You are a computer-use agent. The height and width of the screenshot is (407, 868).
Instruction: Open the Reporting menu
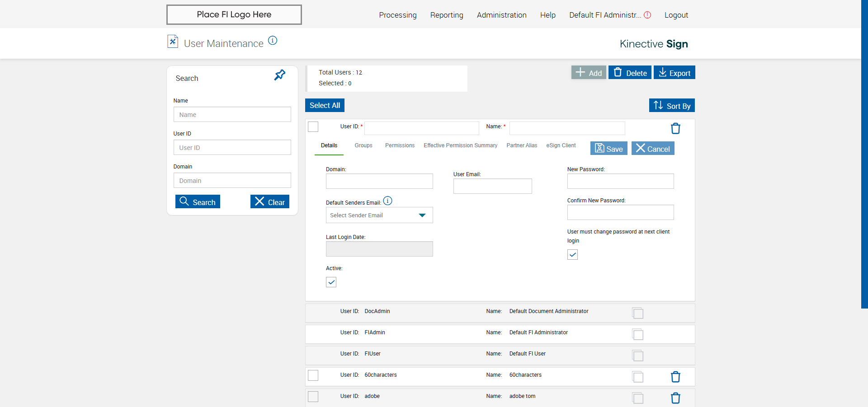pos(447,15)
